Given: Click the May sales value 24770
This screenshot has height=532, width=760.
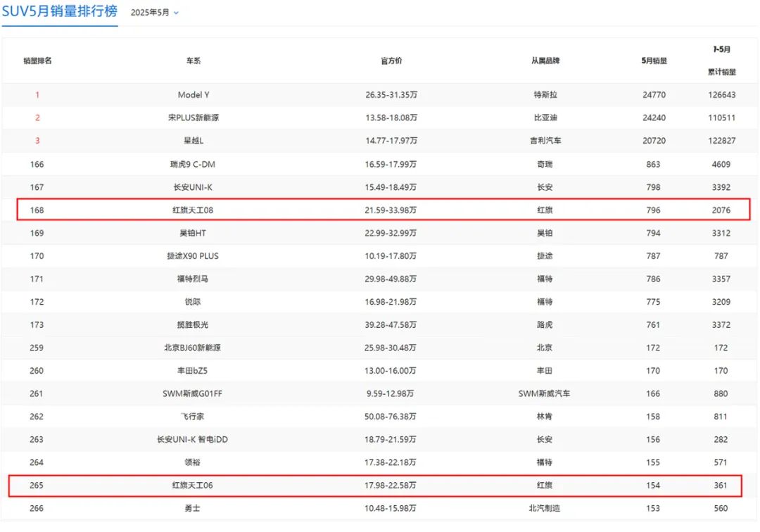Looking at the screenshot, I should point(654,95).
